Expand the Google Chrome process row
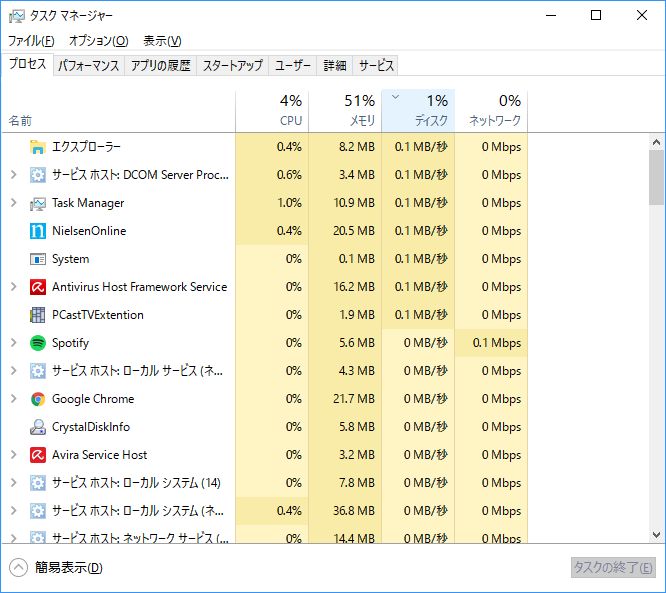The height and width of the screenshot is (593, 666). point(14,399)
